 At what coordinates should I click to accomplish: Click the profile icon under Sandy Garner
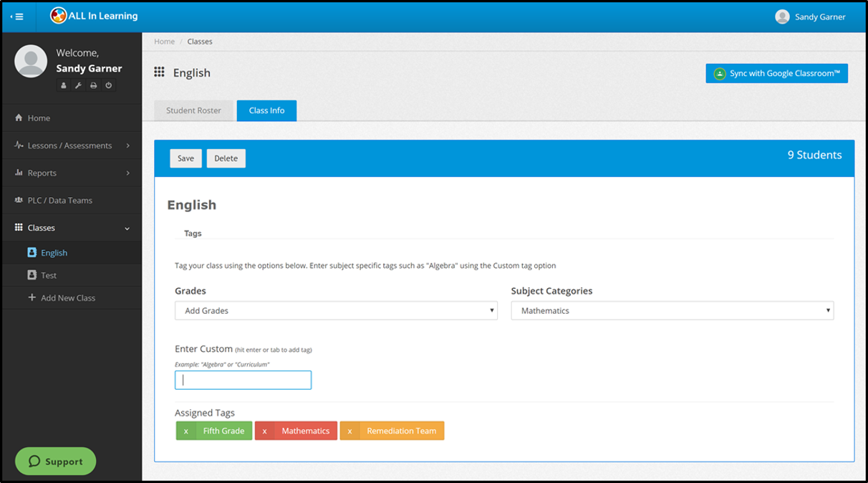(64, 85)
